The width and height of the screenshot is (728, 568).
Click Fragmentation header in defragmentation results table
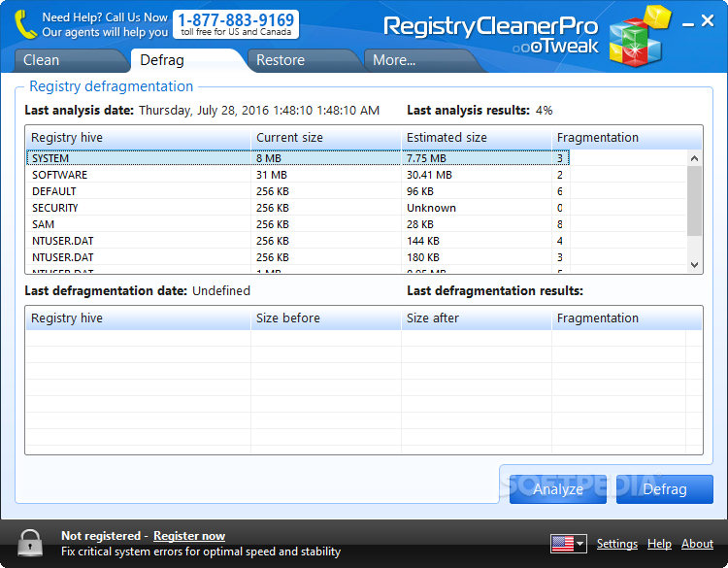627,318
